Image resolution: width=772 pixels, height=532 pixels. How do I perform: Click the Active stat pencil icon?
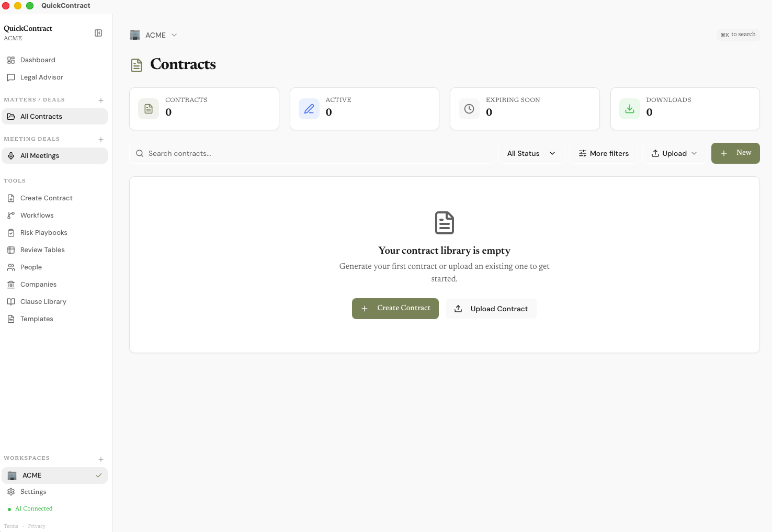point(309,109)
